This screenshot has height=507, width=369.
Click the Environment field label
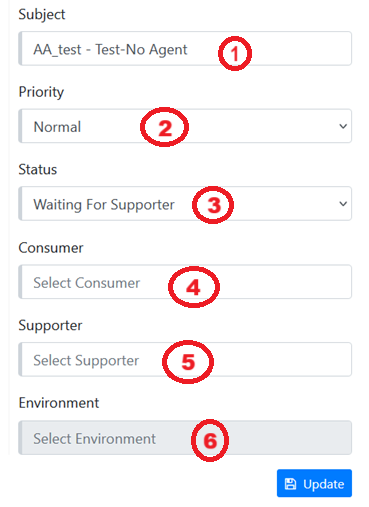point(59,403)
